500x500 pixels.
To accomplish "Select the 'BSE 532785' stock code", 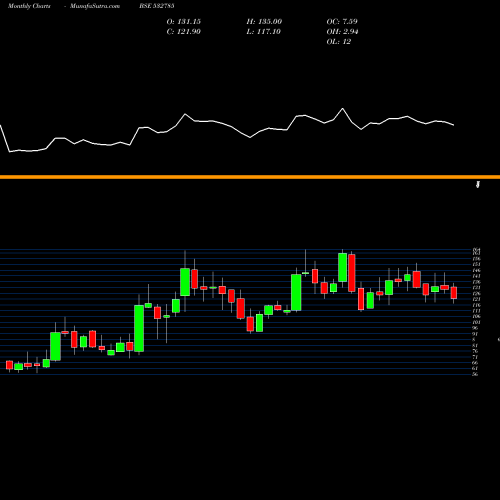I will point(157,6).
